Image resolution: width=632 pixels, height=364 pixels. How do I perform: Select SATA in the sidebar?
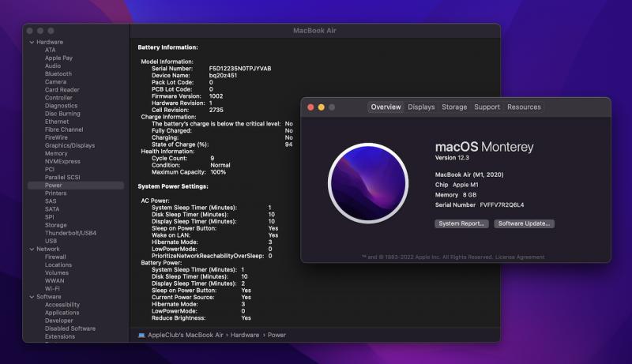52,209
